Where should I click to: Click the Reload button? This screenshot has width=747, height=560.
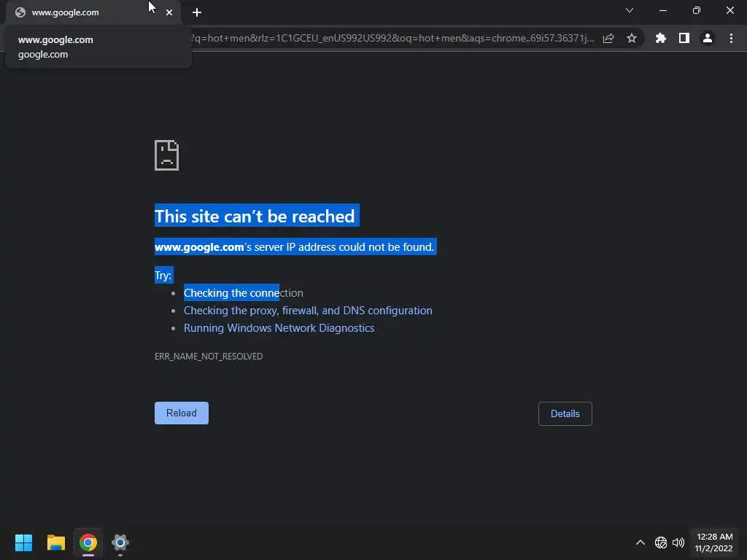182,413
